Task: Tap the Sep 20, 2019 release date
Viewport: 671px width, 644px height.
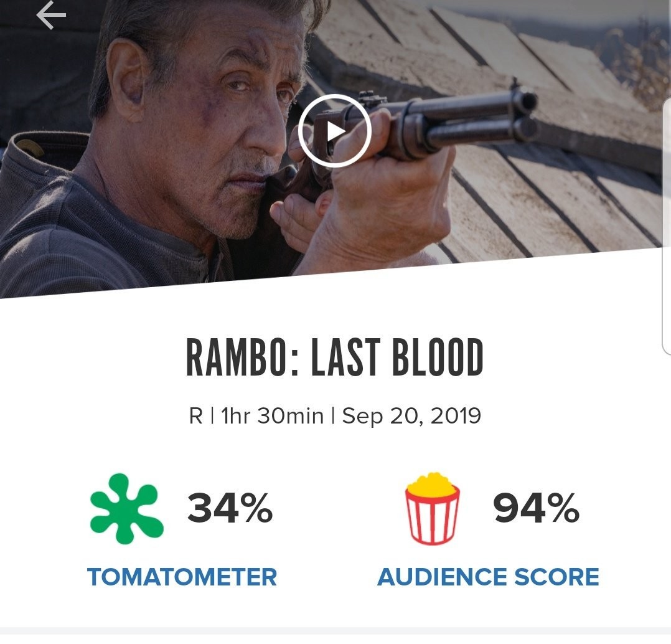Action: click(411, 415)
